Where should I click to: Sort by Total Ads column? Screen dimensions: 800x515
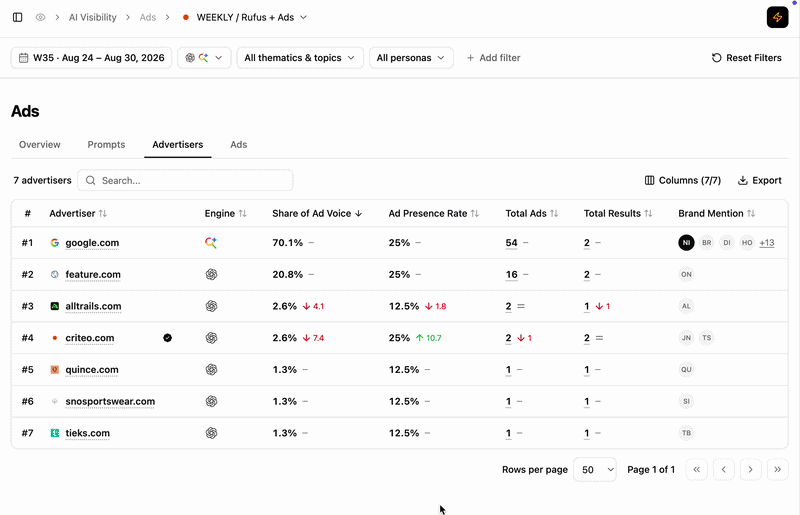click(x=532, y=213)
